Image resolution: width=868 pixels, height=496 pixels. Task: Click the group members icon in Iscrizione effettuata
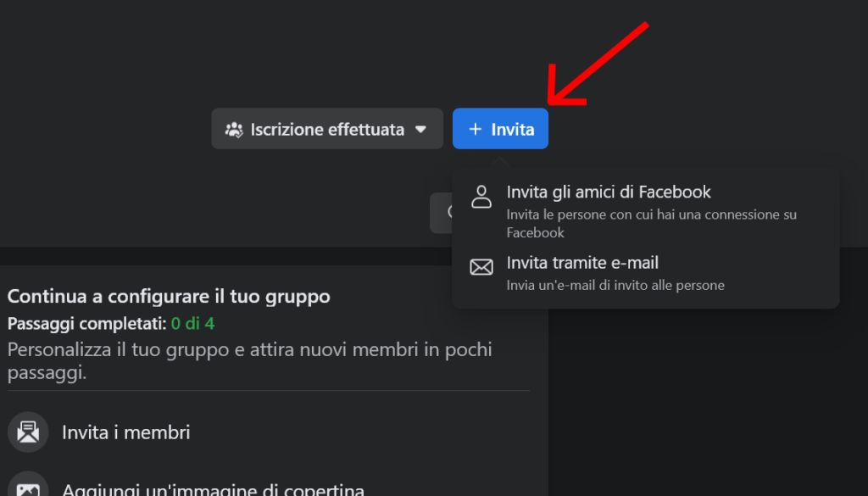(234, 130)
